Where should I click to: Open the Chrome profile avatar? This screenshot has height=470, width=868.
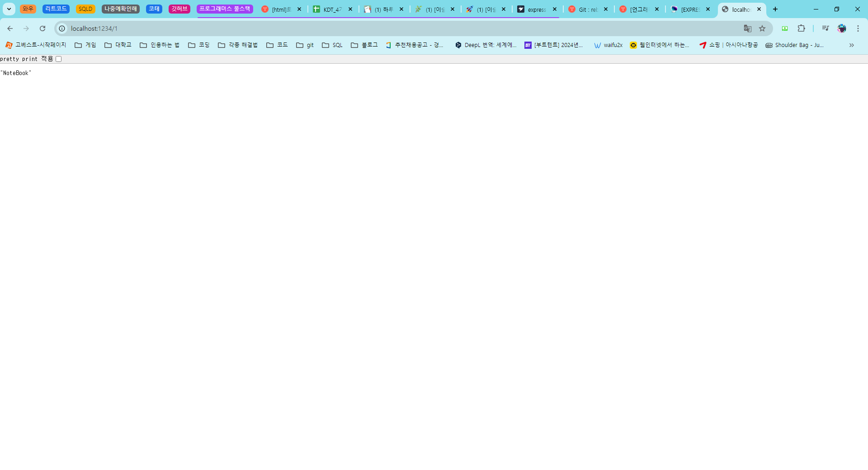tap(842, 28)
